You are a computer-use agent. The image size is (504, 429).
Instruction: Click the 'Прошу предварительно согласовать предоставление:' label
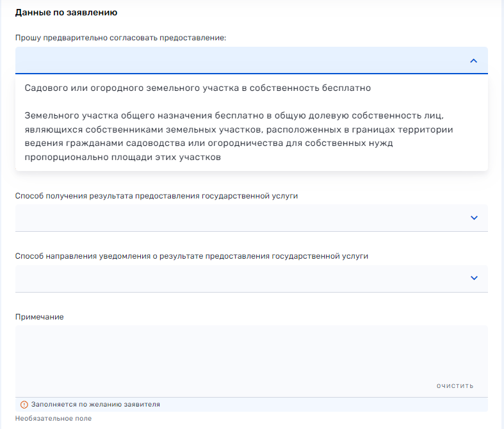pyautogui.click(x=120, y=38)
